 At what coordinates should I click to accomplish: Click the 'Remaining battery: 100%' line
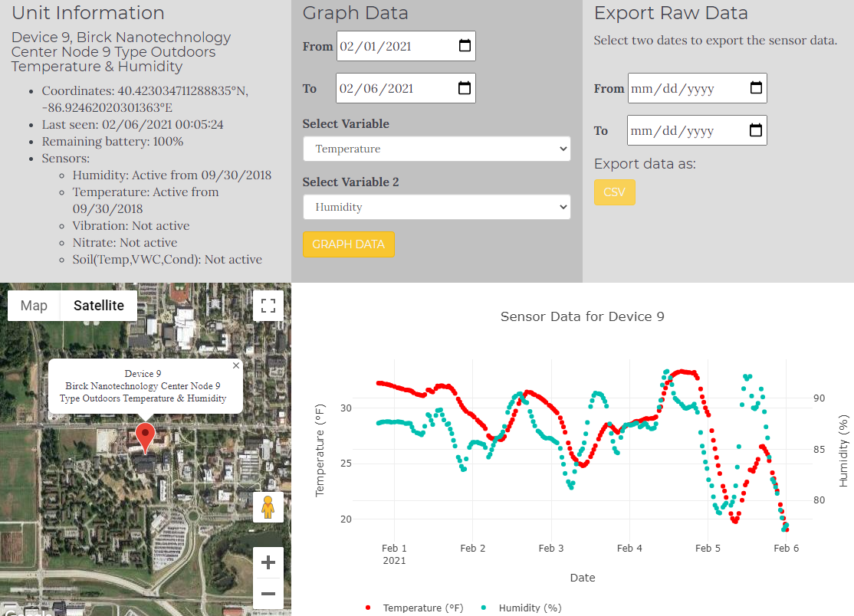tap(113, 142)
